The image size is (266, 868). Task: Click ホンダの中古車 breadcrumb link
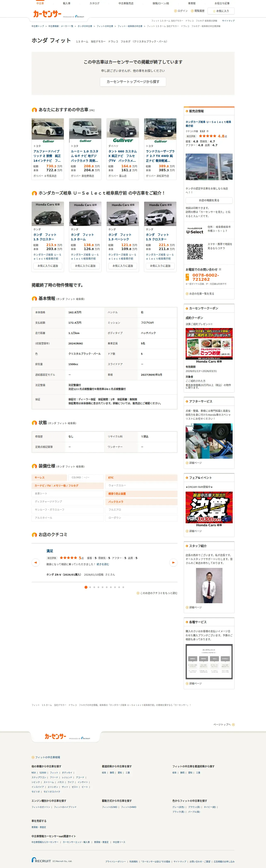click(x=85, y=26)
